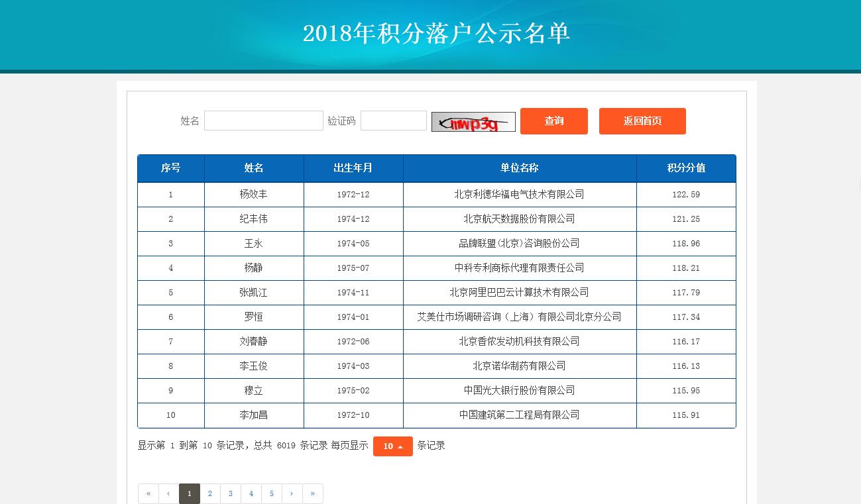861x504 pixels.
Task: Click the page title 2018年积分落户公示名单
Action: pyautogui.click(x=437, y=33)
